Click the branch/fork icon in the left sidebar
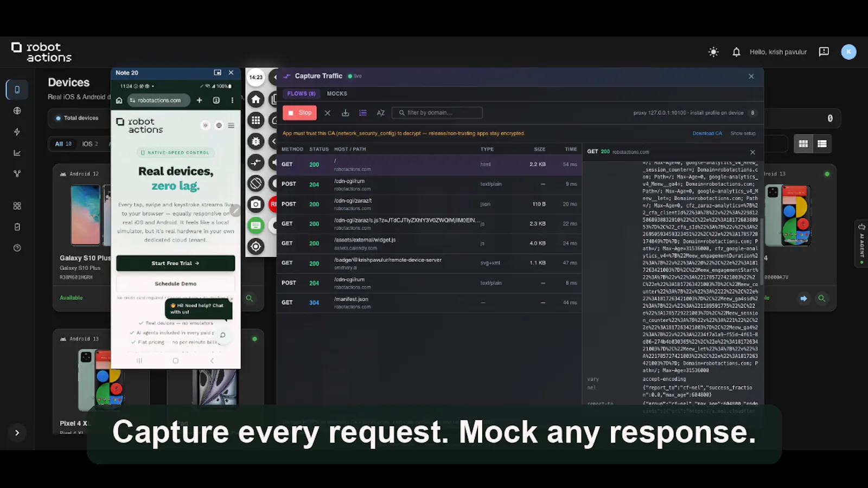 17,174
